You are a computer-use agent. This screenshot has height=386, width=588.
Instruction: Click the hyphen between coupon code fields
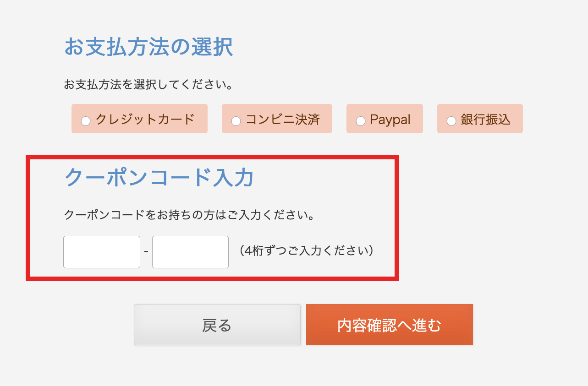pos(146,252)
